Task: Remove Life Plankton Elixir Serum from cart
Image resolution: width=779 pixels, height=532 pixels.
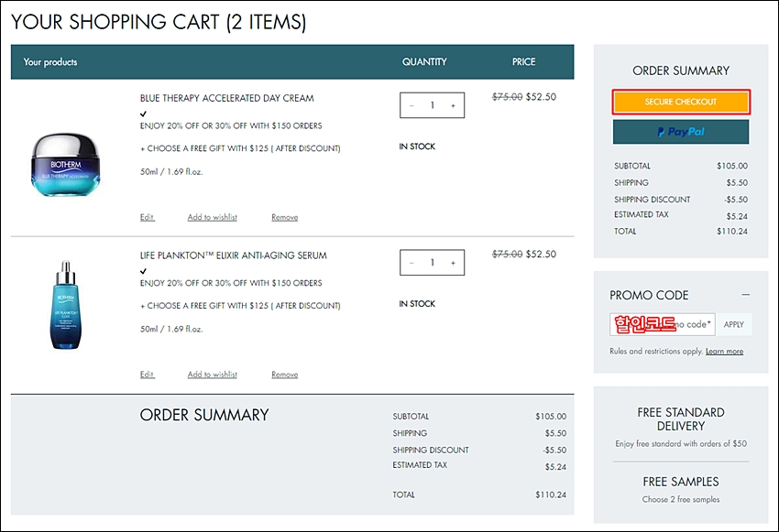Action: (285, 375)
